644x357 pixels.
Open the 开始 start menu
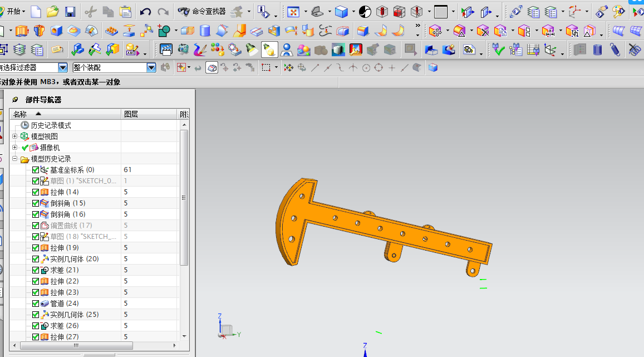coord(13,11)
